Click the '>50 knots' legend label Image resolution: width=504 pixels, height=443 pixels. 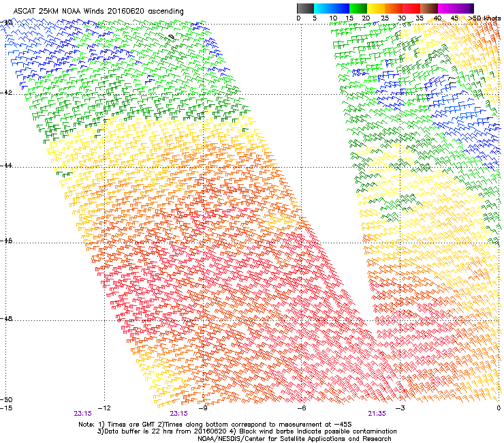click(484, 18)
